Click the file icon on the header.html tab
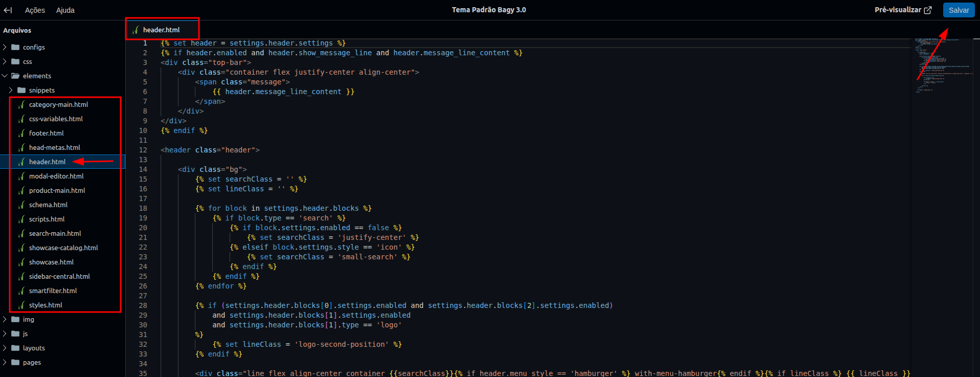 136,30
